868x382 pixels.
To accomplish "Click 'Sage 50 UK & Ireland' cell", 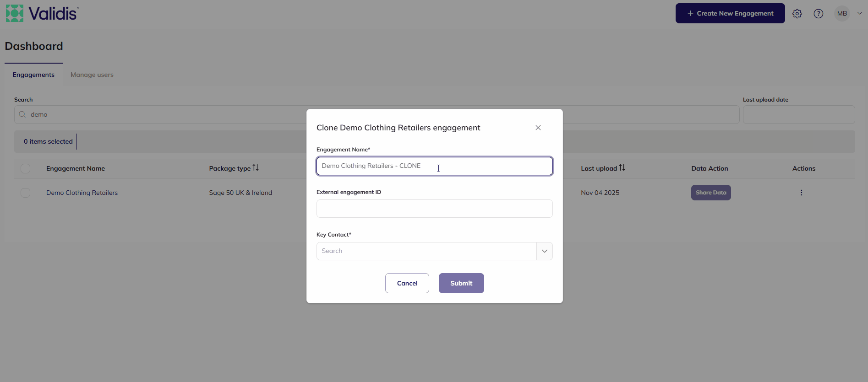I will coord(240,193).
